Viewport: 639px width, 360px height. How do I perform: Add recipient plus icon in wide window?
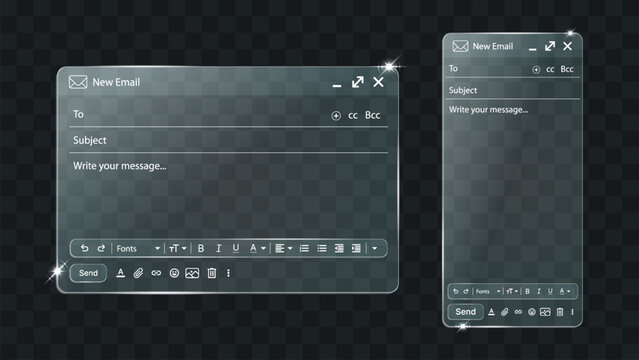(336, 116)
